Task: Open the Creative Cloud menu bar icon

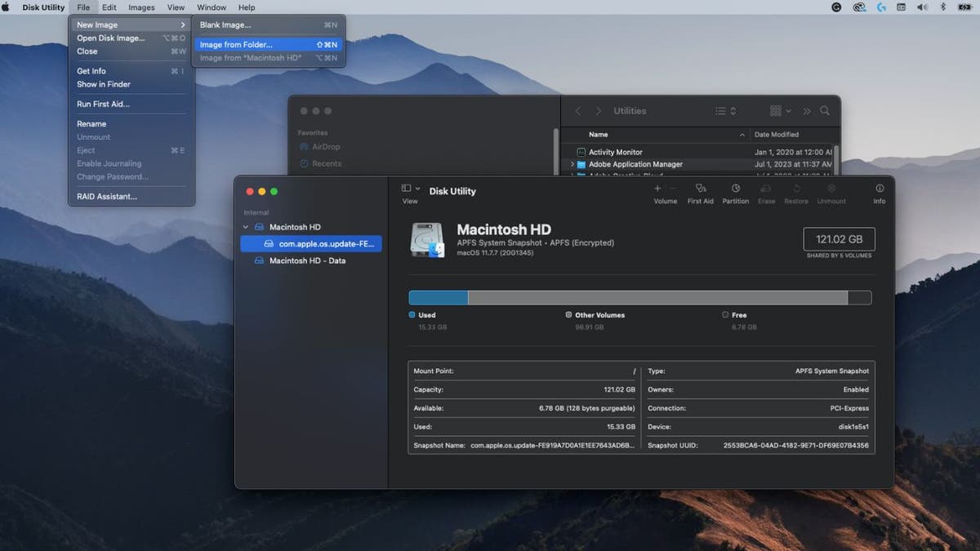Action: click(859, 7)
